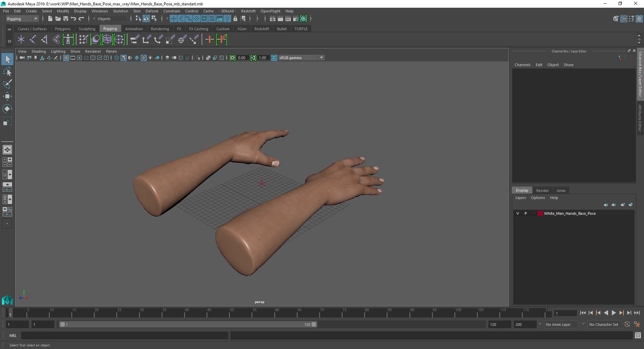Open the Layers menu in layer editor
This screenshot has height=349, width=644.
521,198
